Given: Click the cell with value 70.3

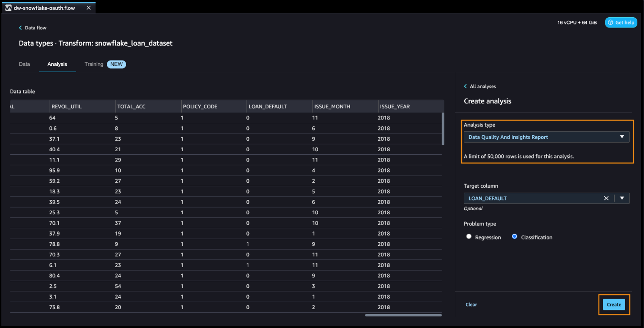Looking at the screenshot, I should pyautogui.click(x=55, y=254).
